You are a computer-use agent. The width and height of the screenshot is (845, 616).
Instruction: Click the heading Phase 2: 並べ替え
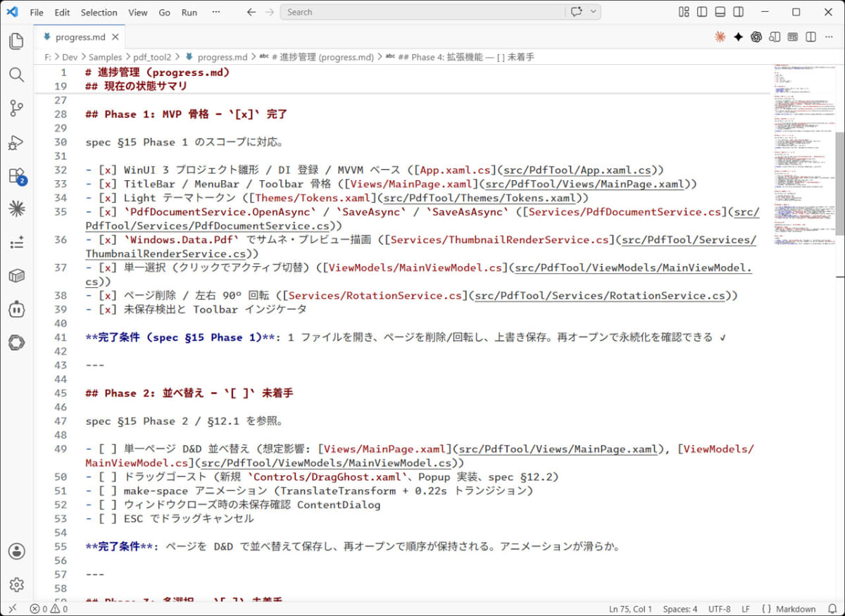(x=189, y=393)
